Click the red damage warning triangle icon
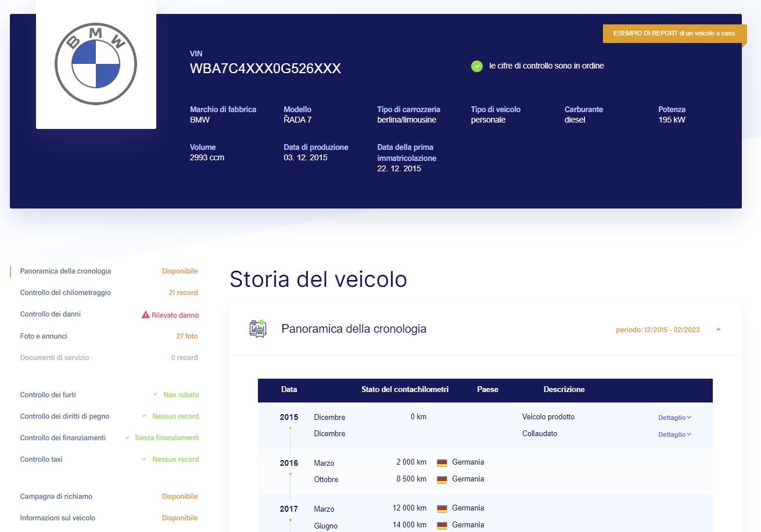 click(x=146, y=315)
